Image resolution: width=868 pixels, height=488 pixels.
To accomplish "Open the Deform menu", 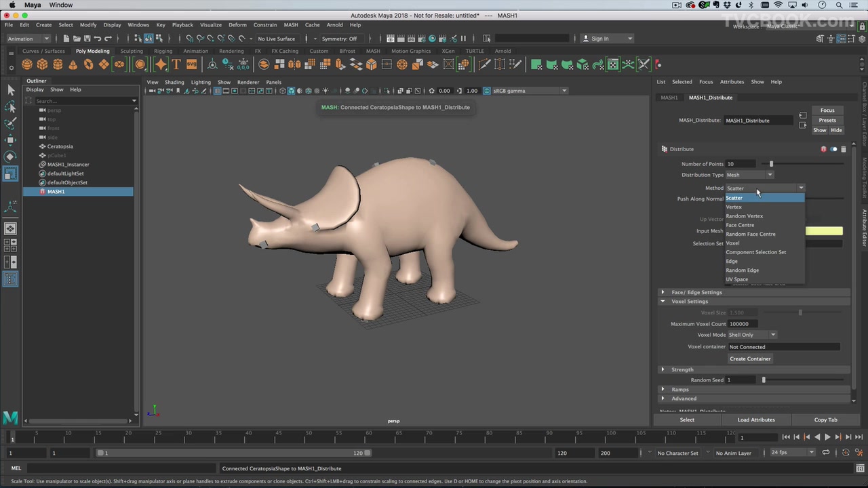I will click(237, 25).
